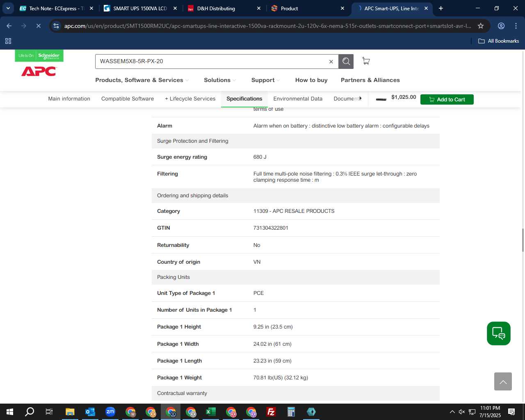Close the D&H Distributing tab

click(259, 8)
